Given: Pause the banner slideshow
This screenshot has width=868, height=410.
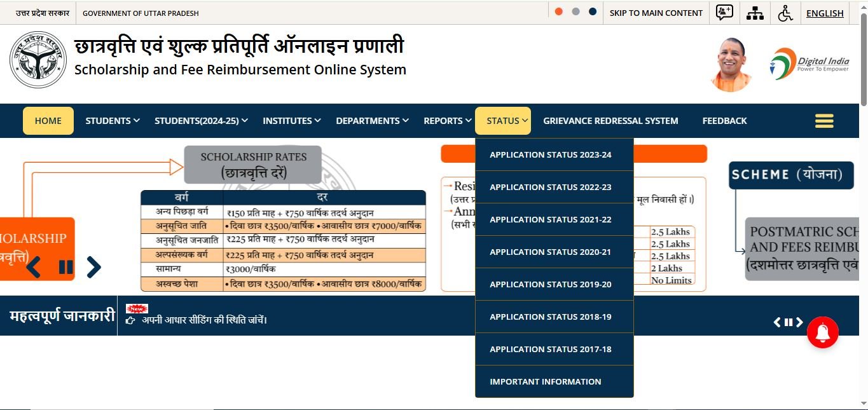Looking at the screenshot, I should (65, 267).
